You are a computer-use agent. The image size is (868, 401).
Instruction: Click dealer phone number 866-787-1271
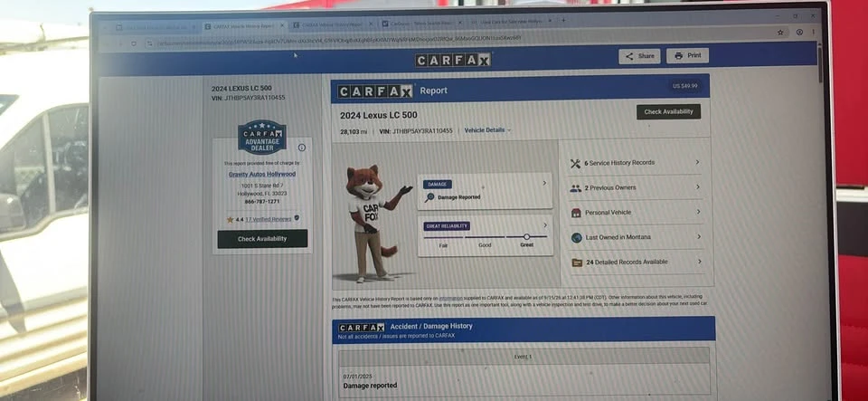point(262,202)
